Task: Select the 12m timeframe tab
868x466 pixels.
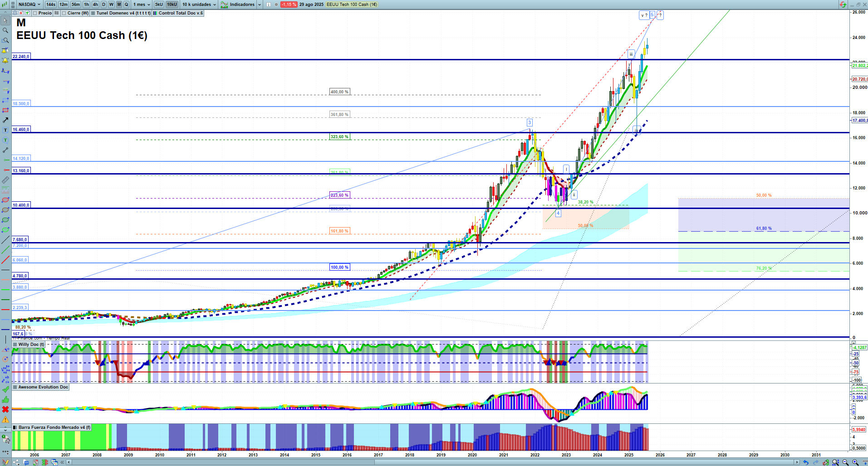Action: [64, 5]
